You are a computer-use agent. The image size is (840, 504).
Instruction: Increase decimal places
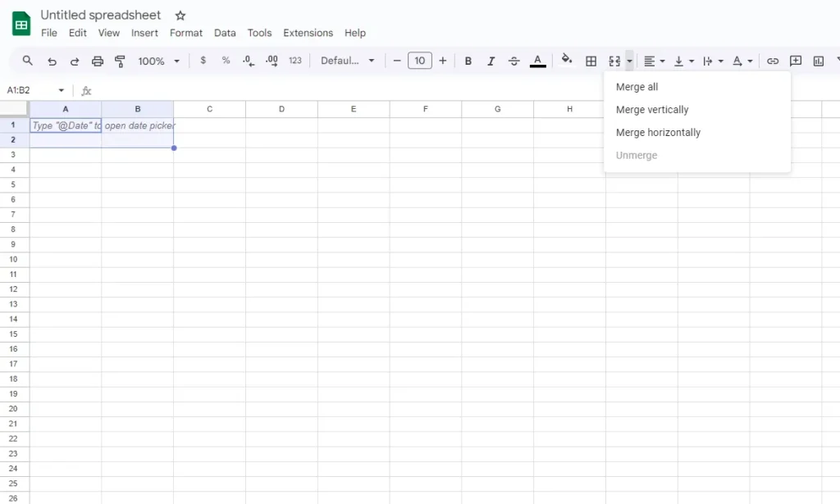click(x=272, y=61)
